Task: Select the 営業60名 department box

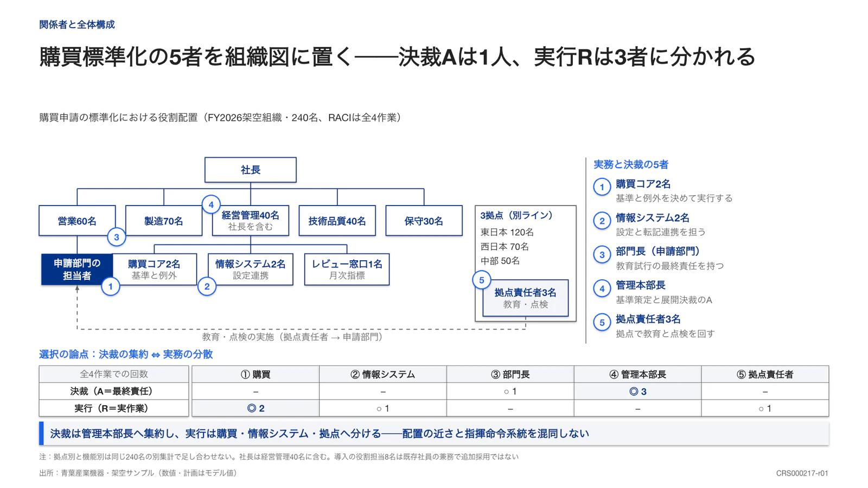Action: coord(77,221)
